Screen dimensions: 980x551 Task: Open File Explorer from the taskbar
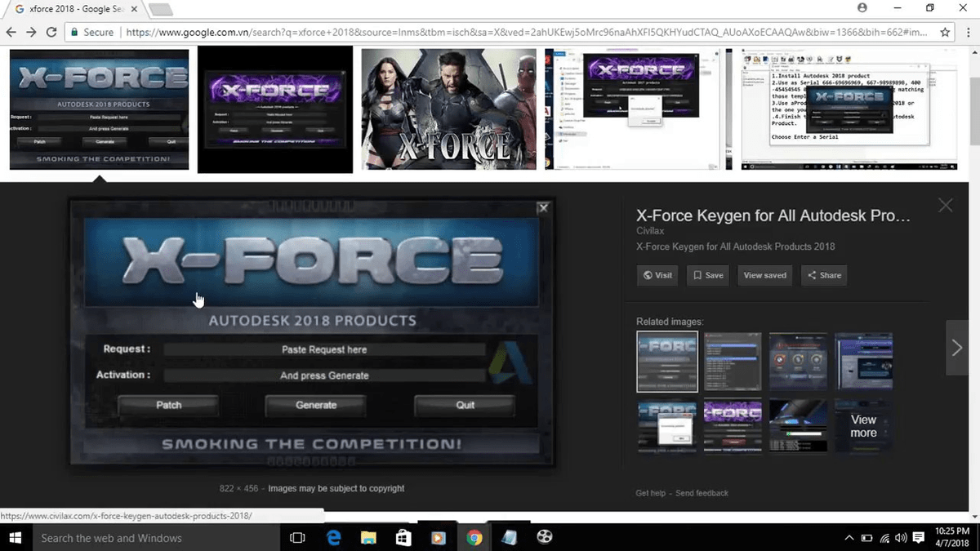pyautogui.click(x=368, y=538)
